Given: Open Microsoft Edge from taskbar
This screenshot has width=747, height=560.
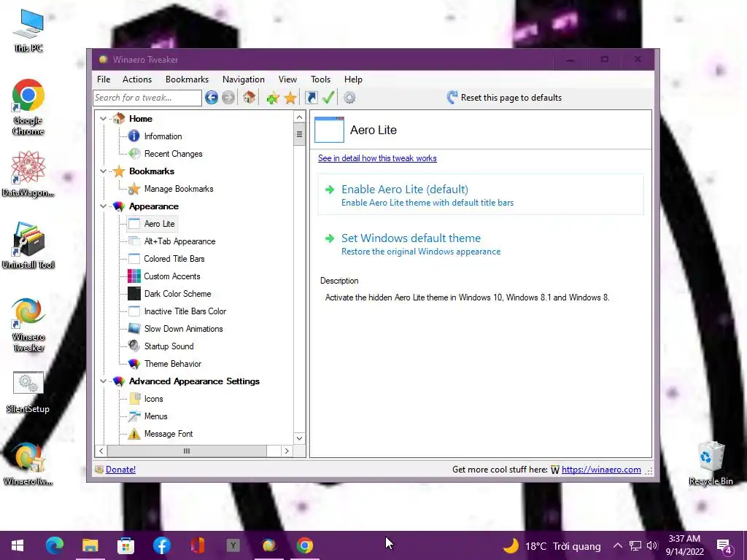Looking at the screenshot, I should (x=54, y=545).
